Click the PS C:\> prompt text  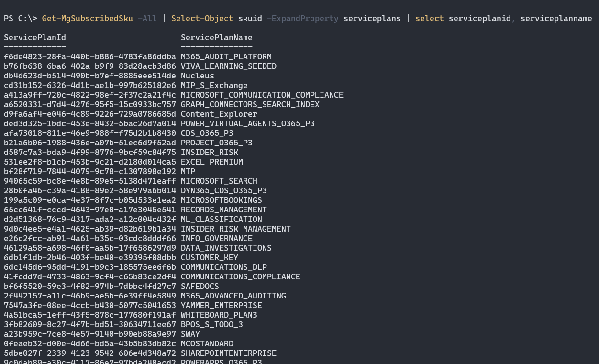coord(19,18)
